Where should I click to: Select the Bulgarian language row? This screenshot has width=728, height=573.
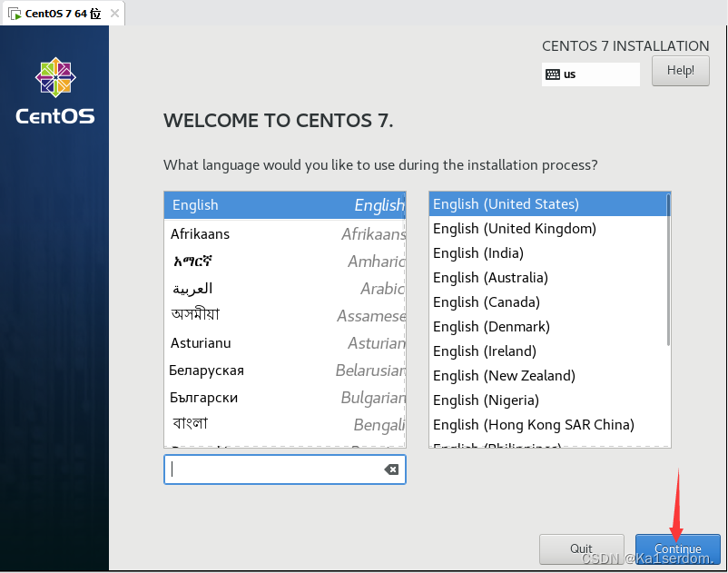pyautogui.click(x=285, y=398)
